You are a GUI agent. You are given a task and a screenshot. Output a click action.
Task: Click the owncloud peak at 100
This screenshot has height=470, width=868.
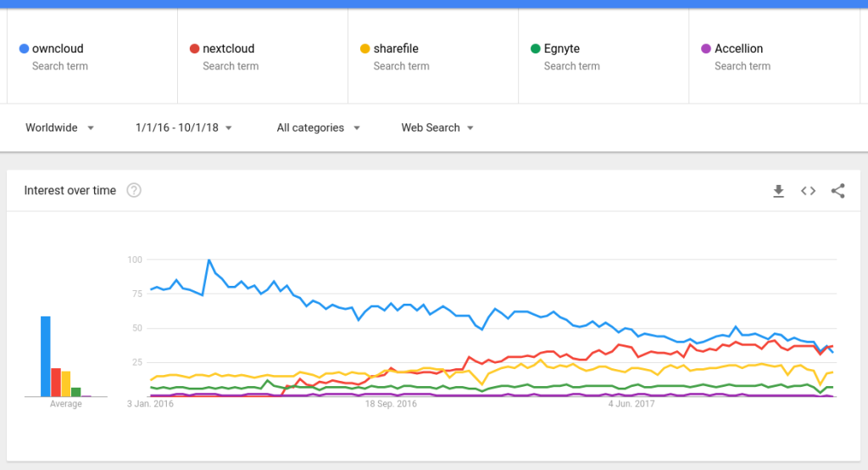(x=209, y=260)
